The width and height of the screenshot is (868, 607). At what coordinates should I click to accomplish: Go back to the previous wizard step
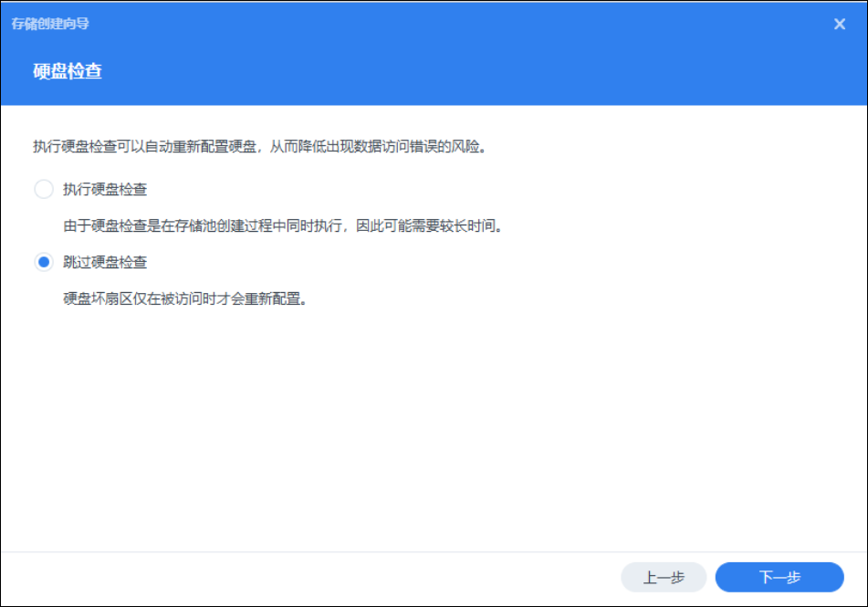(x=664, y=577)
